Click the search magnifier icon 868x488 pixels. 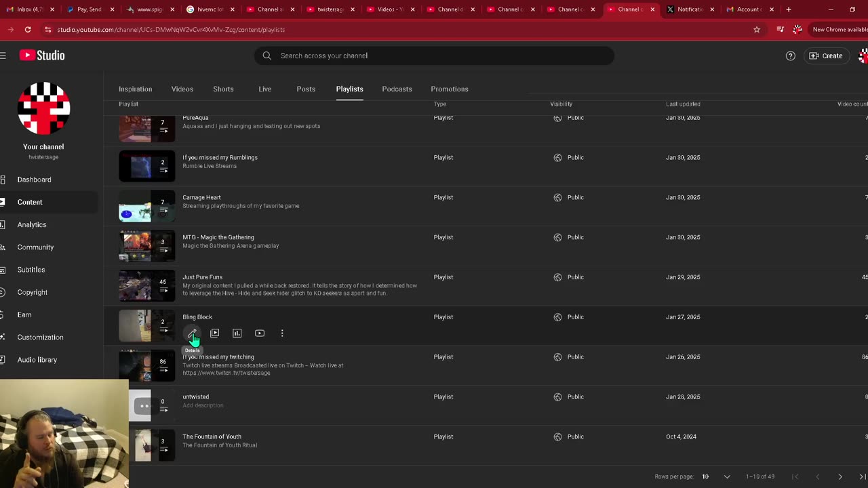267,56
